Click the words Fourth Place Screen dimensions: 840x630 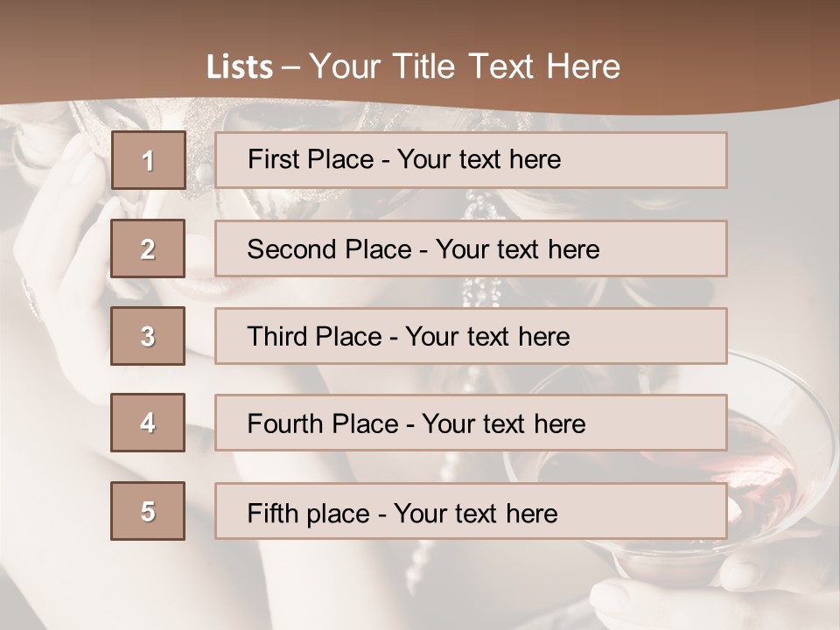click(x=323, y=423)
